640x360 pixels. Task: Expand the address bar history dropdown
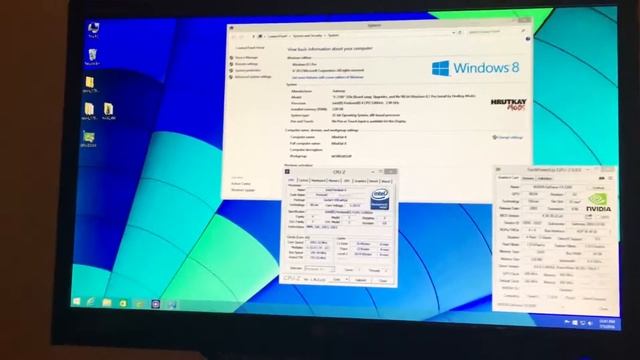coord(453,33)
